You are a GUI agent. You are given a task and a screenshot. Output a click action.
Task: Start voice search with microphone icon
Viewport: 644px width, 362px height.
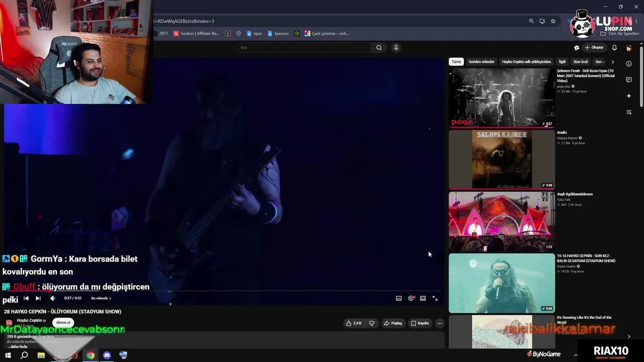click(x=396, y=47)
